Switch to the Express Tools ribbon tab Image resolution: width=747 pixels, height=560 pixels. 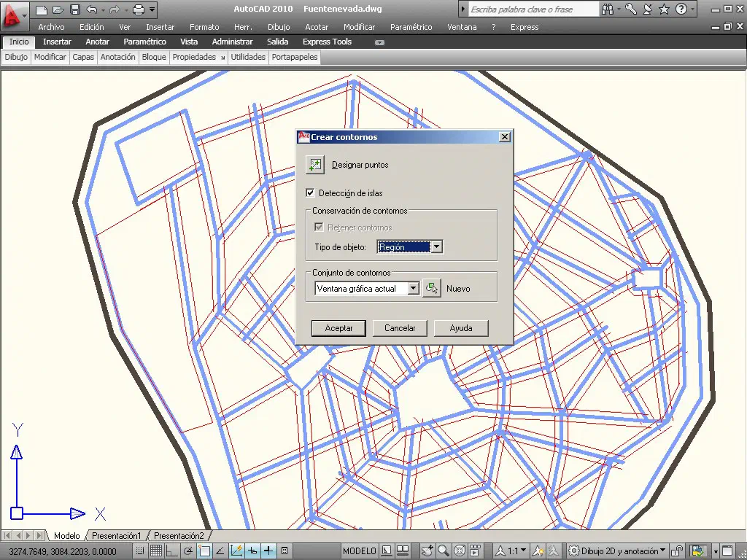click(x=327, y=42)
